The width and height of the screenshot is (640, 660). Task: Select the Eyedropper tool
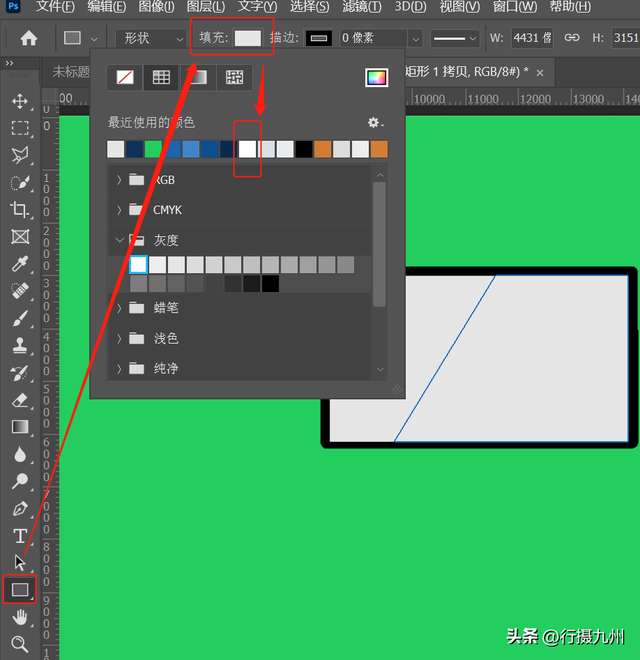(x=20, y=263)
